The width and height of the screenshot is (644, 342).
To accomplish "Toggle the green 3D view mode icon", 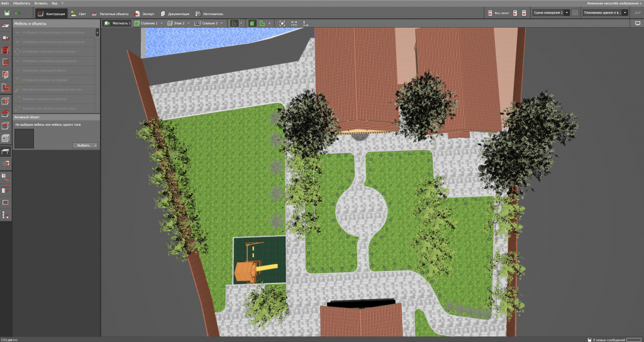I will click(252, 23).
